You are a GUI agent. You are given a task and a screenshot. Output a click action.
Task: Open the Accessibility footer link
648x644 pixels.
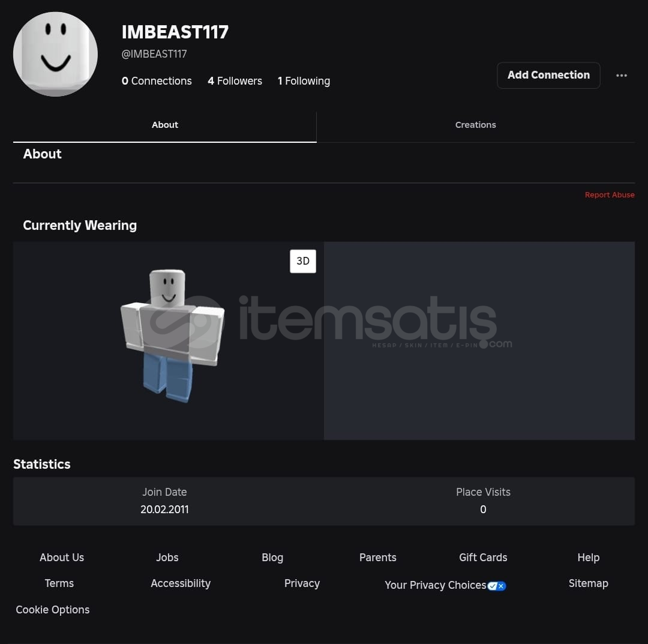(181, 583)
